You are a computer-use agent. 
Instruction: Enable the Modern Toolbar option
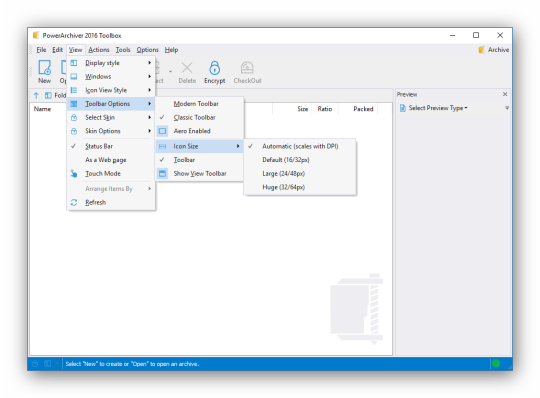[200, 104]
